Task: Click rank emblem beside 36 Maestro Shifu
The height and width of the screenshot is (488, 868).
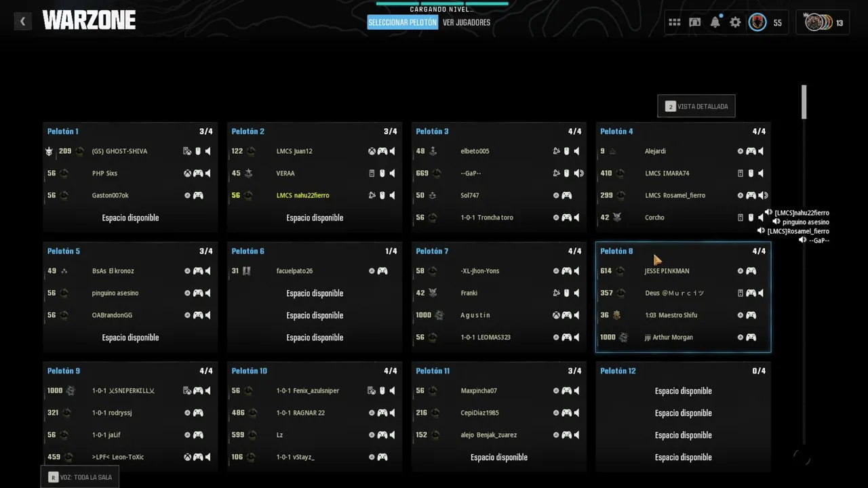Action: [x=617, y=315]
